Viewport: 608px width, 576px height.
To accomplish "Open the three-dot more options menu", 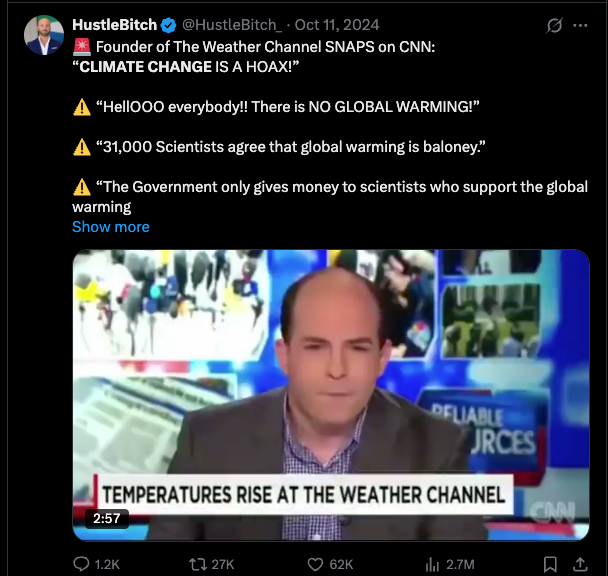I will (x=580, y=26).
